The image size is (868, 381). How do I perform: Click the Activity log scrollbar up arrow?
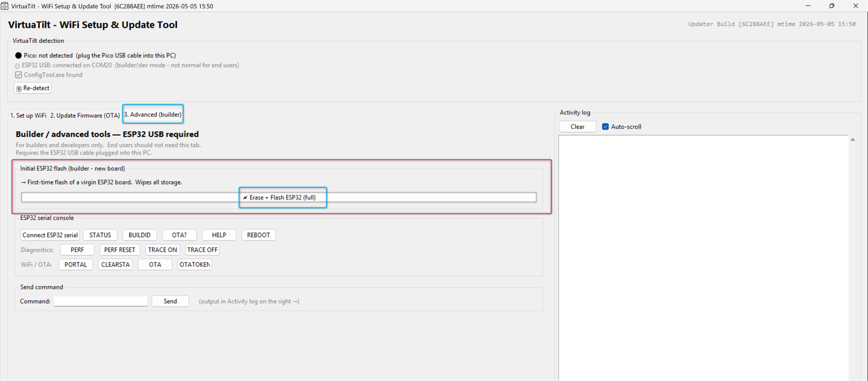853,139
